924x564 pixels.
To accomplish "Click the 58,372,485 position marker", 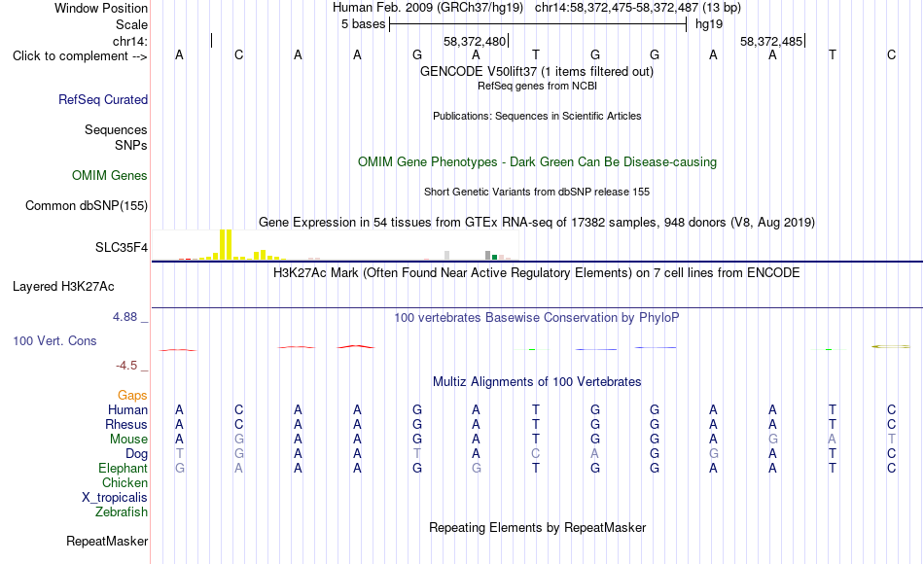I will (772, 41).
